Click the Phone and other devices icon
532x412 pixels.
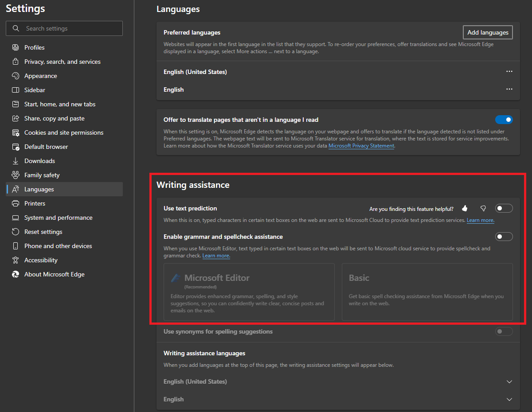pos(16,246)
